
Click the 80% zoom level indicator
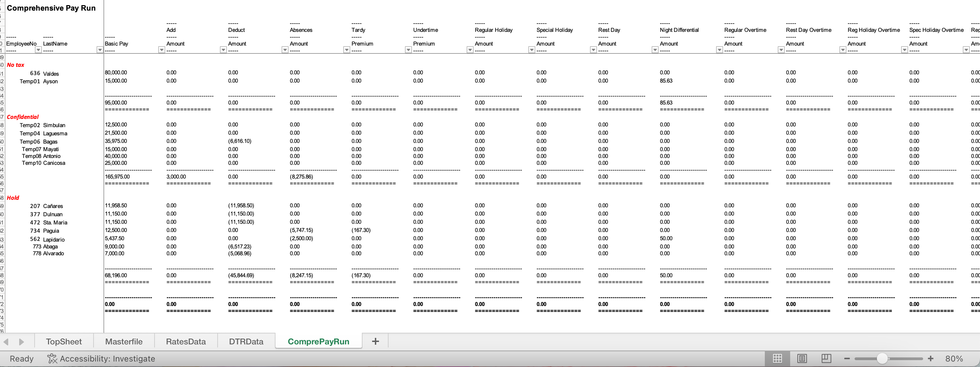pos(954,359)
